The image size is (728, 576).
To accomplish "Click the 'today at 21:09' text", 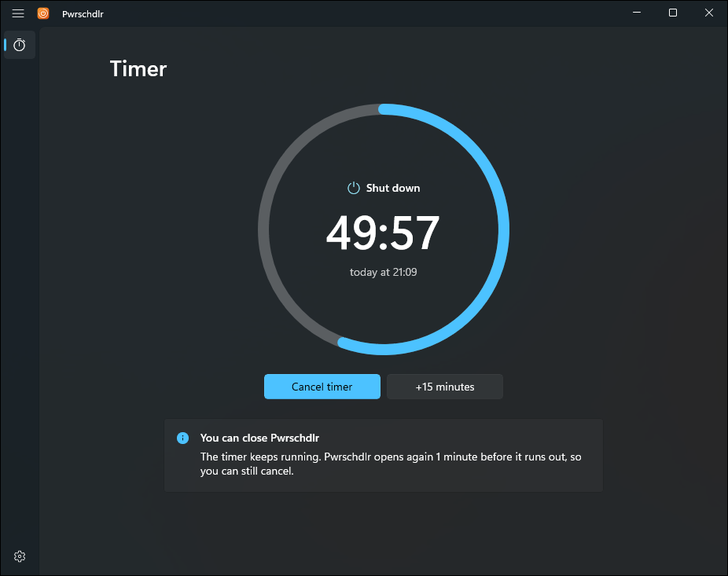I will [x=383, y=272].
